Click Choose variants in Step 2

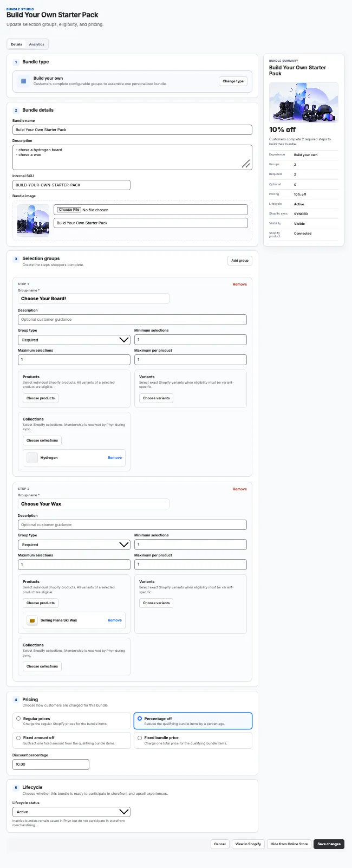pos(157,603)
